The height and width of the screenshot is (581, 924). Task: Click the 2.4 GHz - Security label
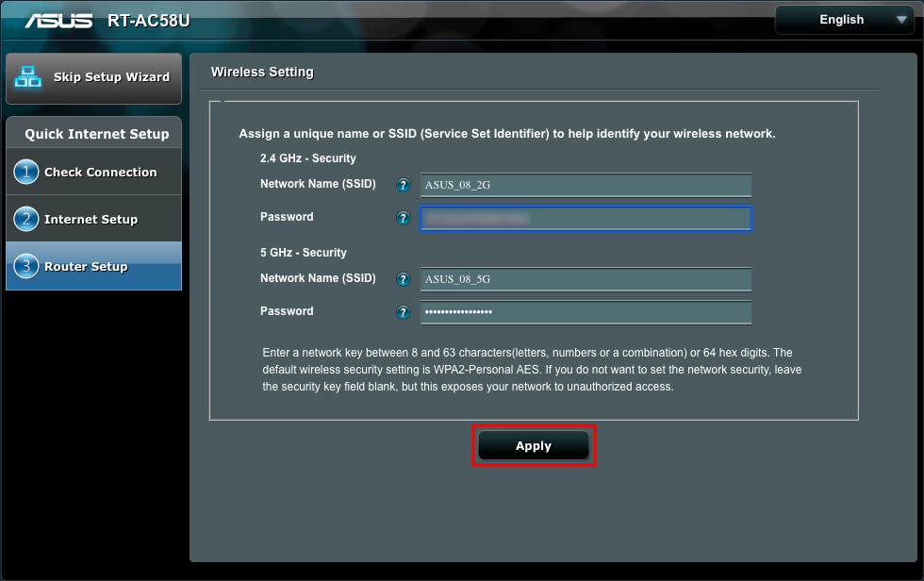click(308, 158)
